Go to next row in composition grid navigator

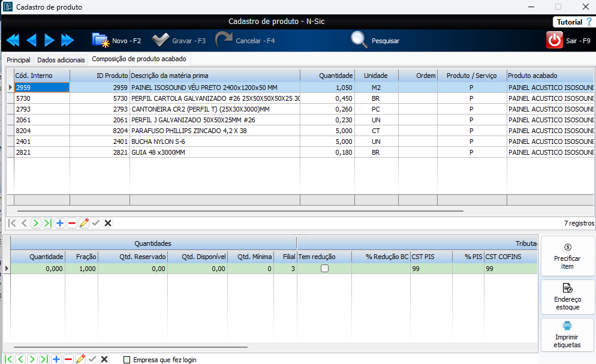coord(36,223)
